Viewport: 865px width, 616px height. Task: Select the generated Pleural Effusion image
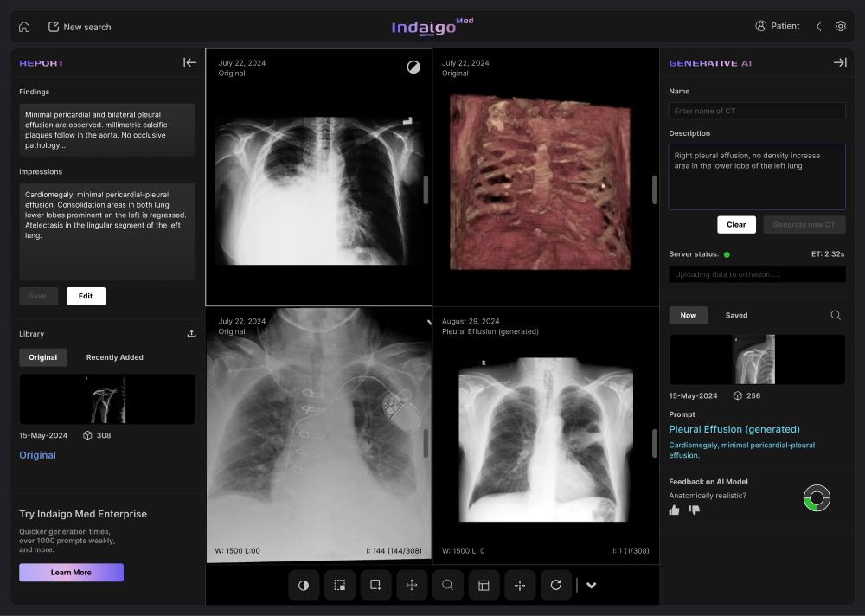coord(546,440)
